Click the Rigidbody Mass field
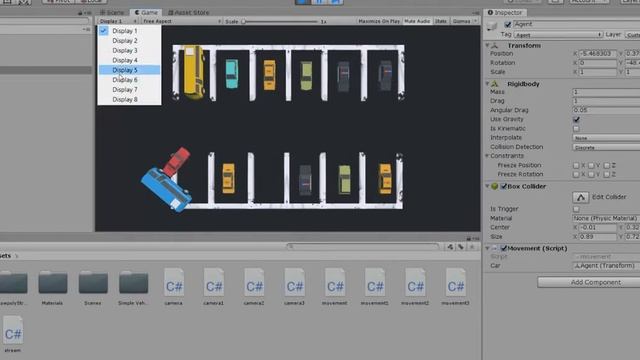 coord(606,92)
